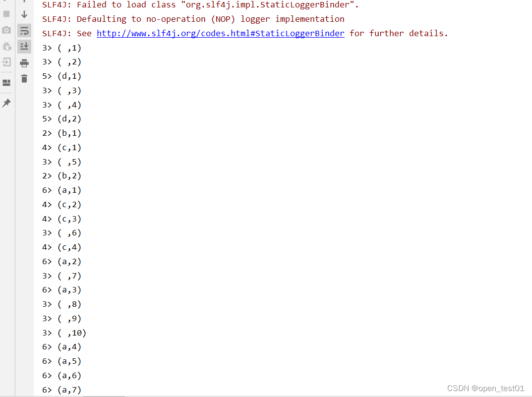Pin the console tab with pin icon
532x397 pixels.
click(x=6, y=103)
